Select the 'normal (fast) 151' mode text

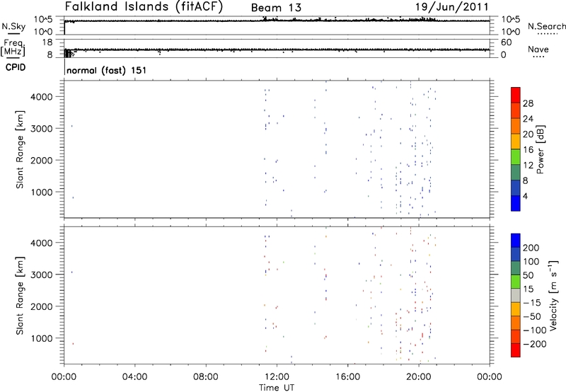tap(107, 70)
